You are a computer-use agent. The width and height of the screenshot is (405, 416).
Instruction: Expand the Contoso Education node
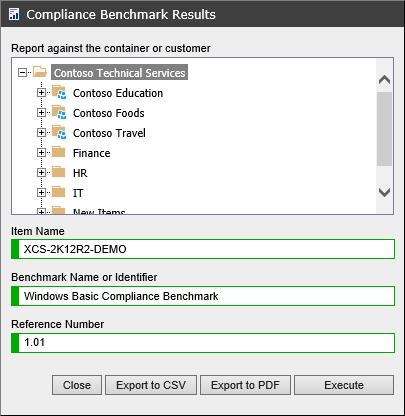(41, 92)
